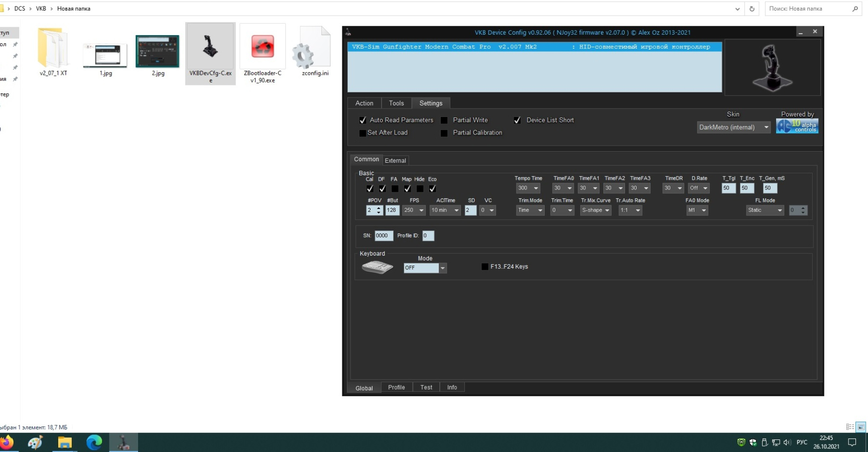Enable Partial Write checkbox
The image size is (868, 452).
(x=444, y=121)
